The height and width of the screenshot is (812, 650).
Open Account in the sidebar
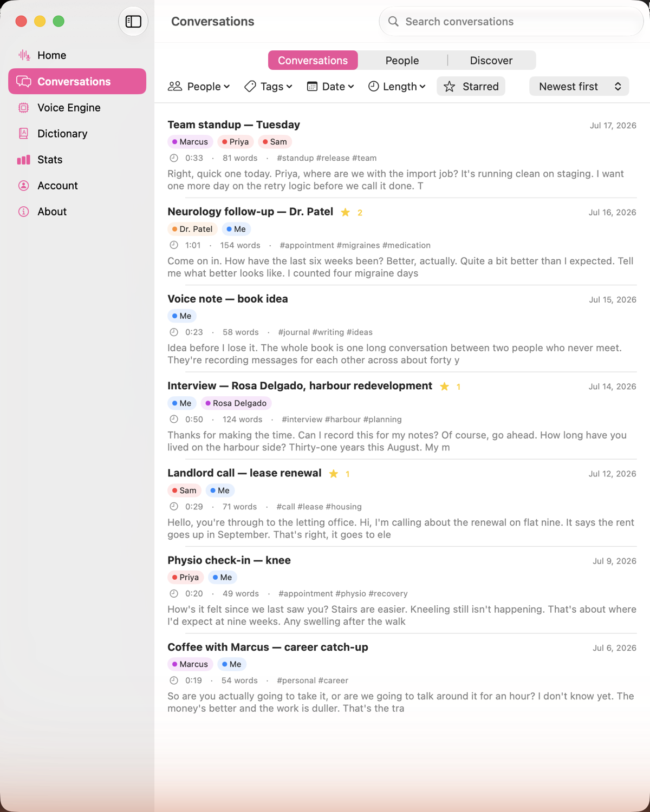77,186
